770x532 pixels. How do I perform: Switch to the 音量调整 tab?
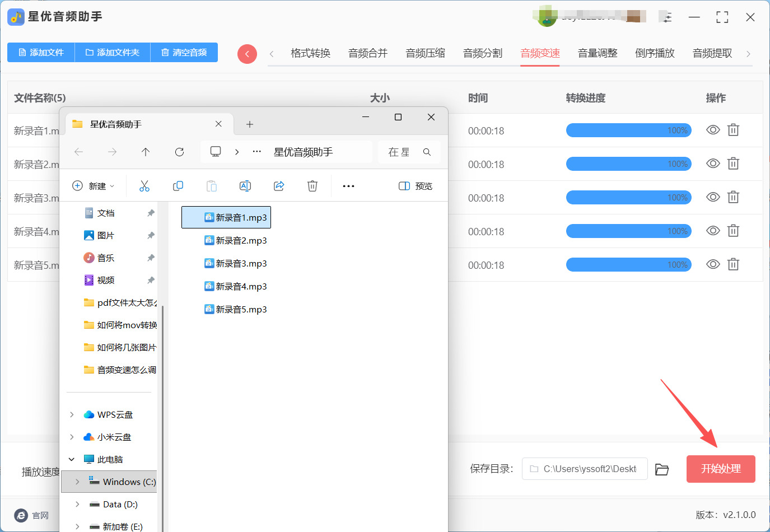click(598, 53)
